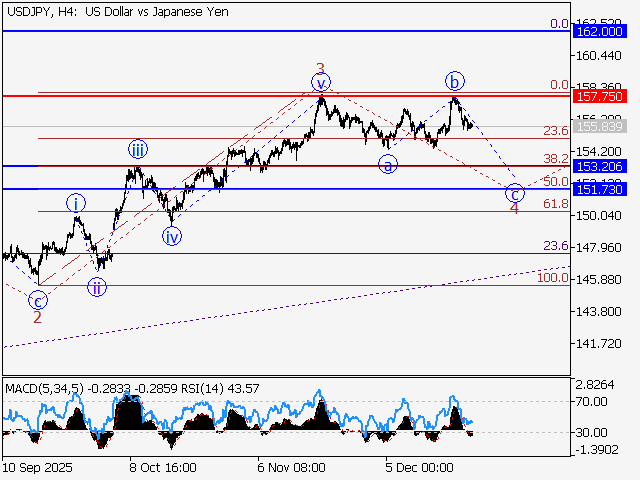Click the circled wave b marker
The image size is (640, 480).
click(455, 81)
